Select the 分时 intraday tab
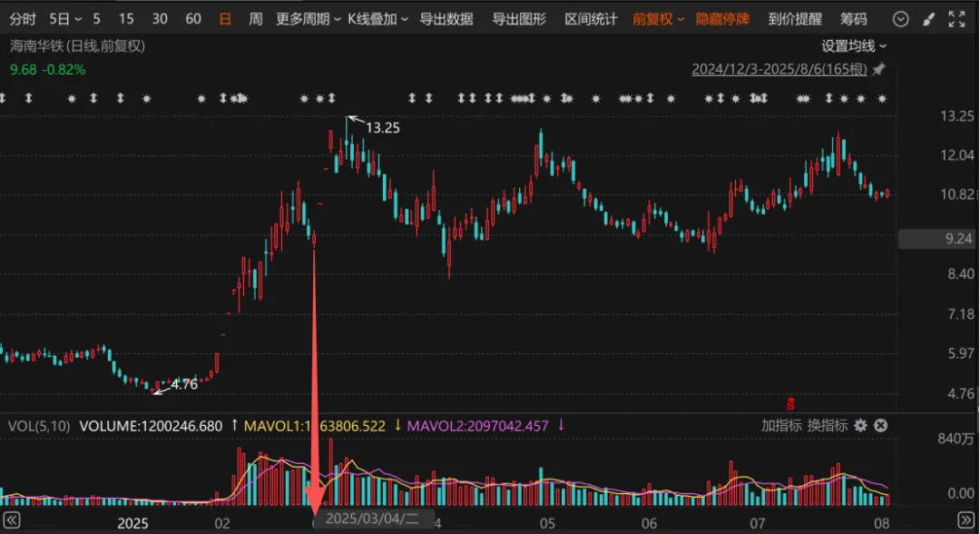Viewport: 980px width, 534px height. 24,19
